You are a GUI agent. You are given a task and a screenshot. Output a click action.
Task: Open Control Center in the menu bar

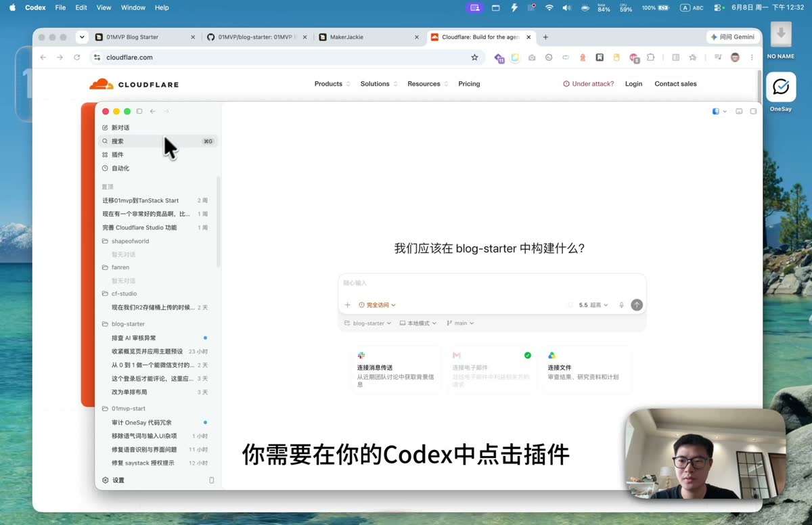(x=718, y=7)
